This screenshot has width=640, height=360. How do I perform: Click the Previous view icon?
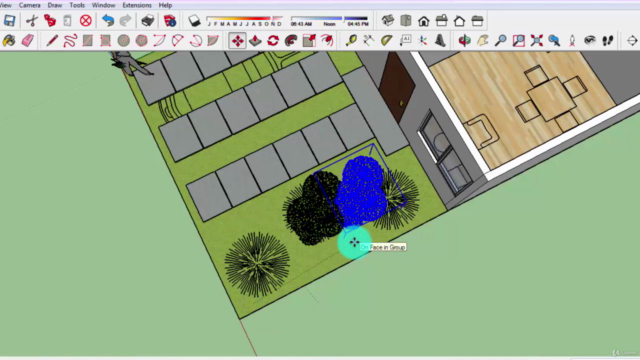[554, 41]
